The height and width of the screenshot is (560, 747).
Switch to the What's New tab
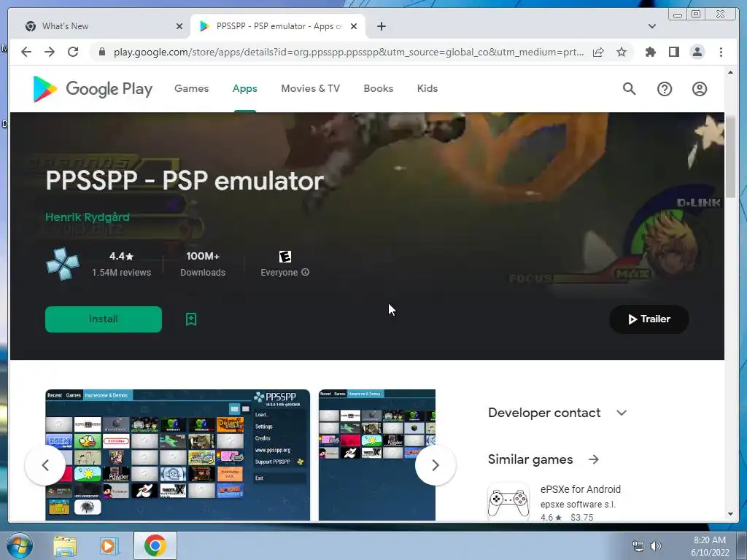(x=102, y=26)
